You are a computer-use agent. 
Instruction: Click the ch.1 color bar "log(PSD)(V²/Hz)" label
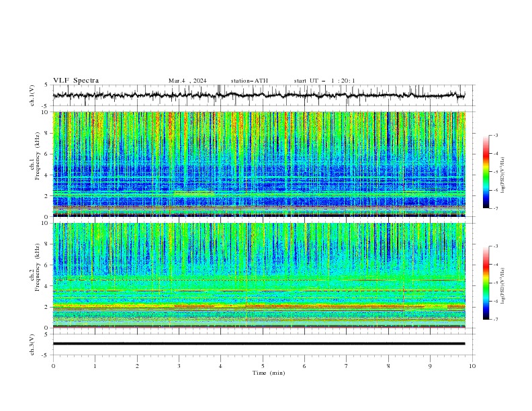(x=503, y=175)
